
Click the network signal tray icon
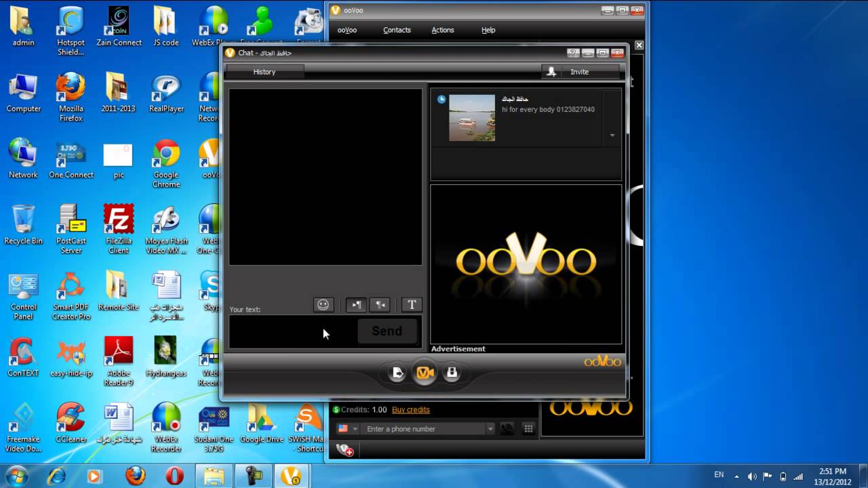pyautogui.click(x=798, y=476)
